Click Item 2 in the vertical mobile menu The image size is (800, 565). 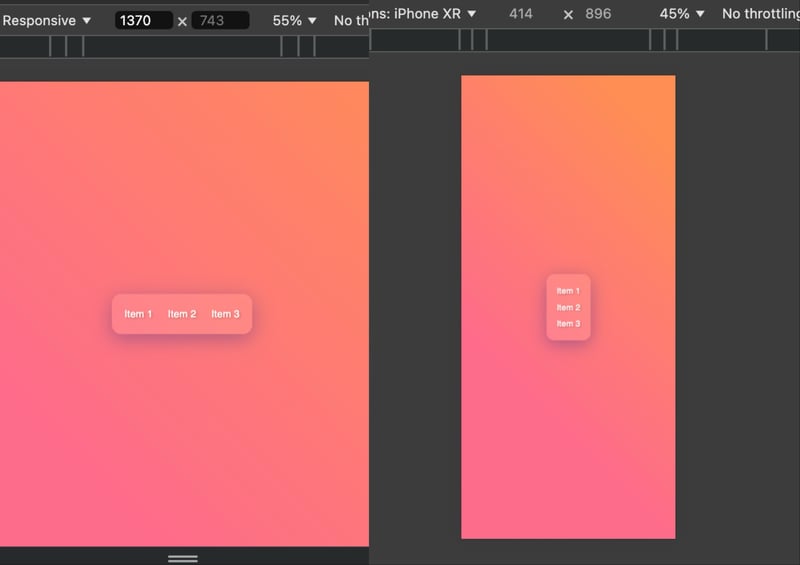(x=568, y=307)
